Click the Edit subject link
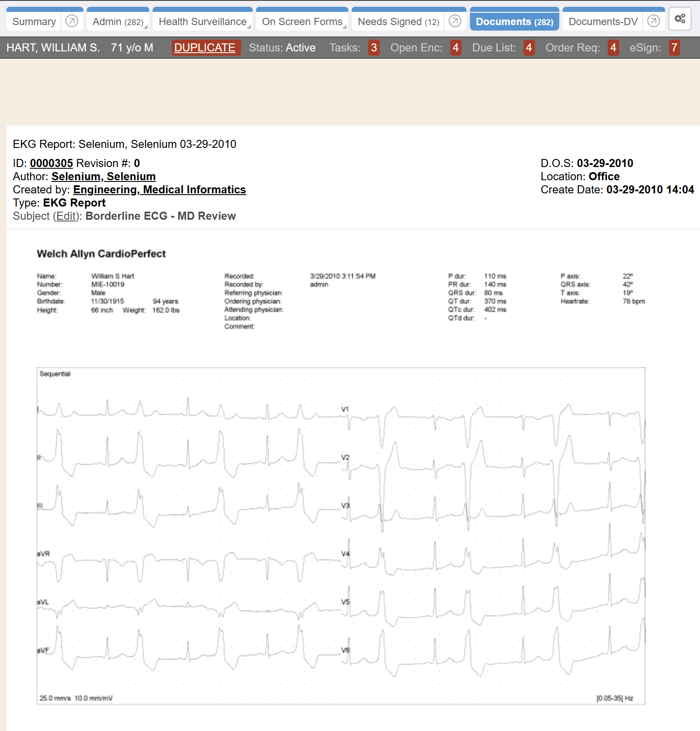 (x=67, y=216)
